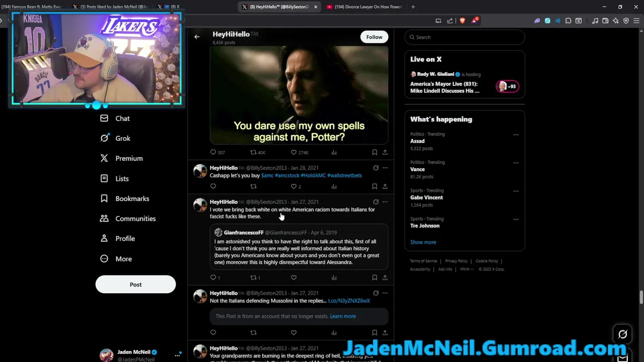Switch to the Famous Bean YouTube tab
644x362 pixels.
(31, 7)
